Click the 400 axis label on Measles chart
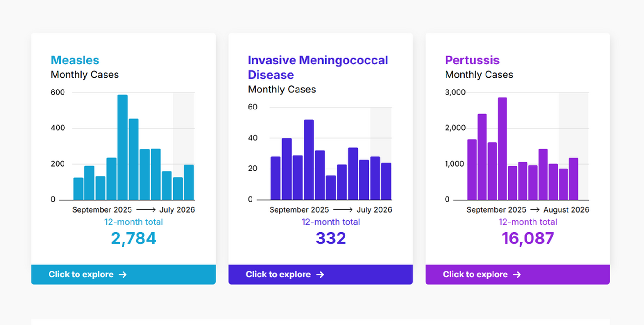 (57, 128)
